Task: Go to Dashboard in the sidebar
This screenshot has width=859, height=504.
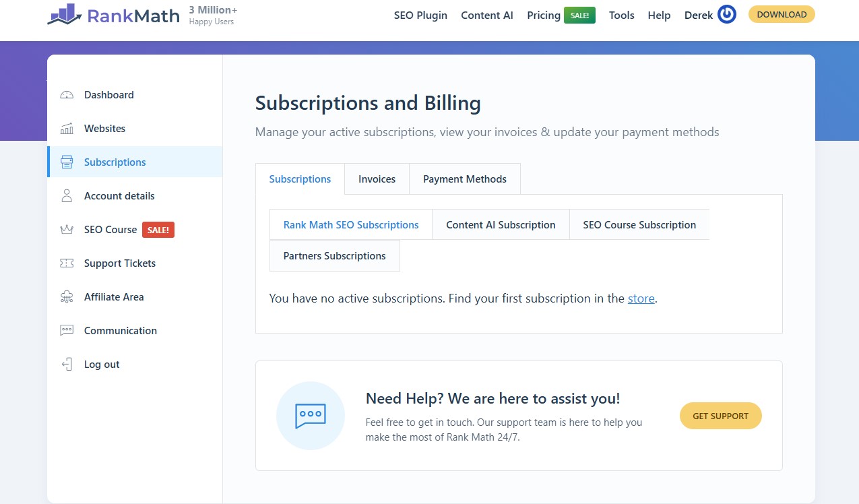Action: click(109, 95)
